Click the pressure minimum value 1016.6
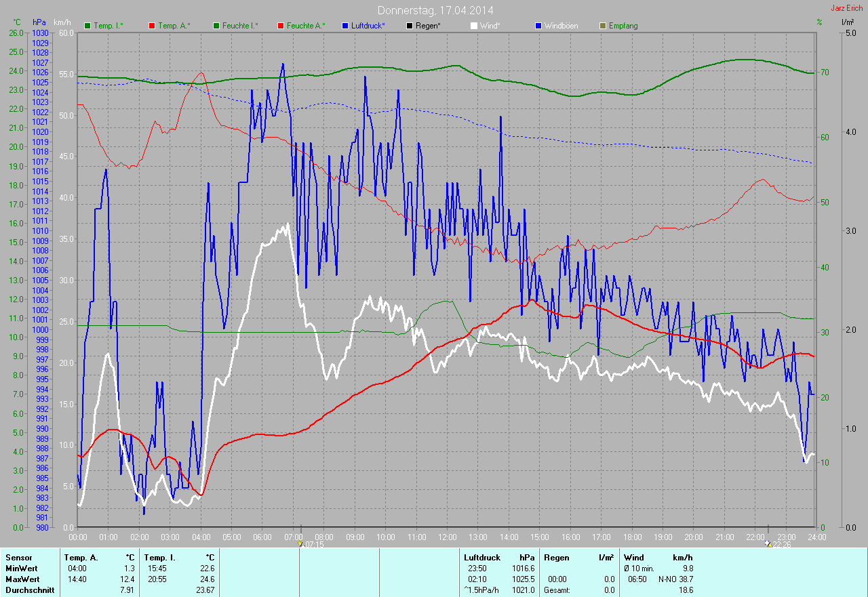Viewport: 868px width, 597px height. (x=524, y=568)
